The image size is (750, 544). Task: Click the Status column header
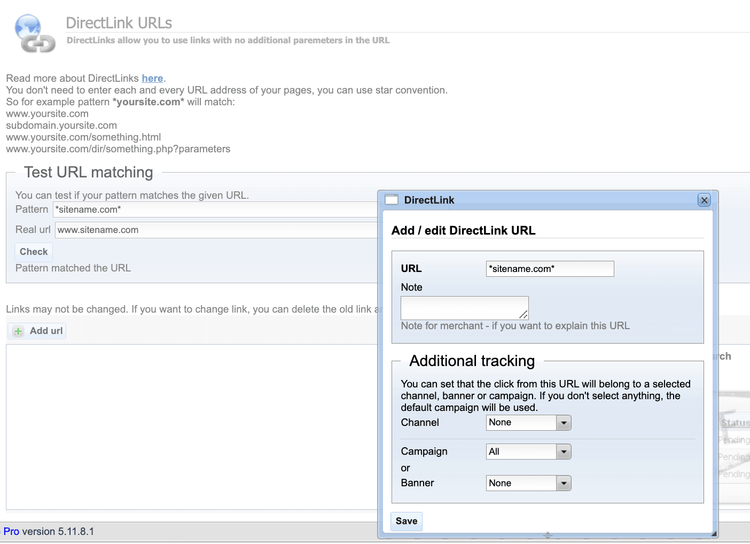(x=734, y=423)
